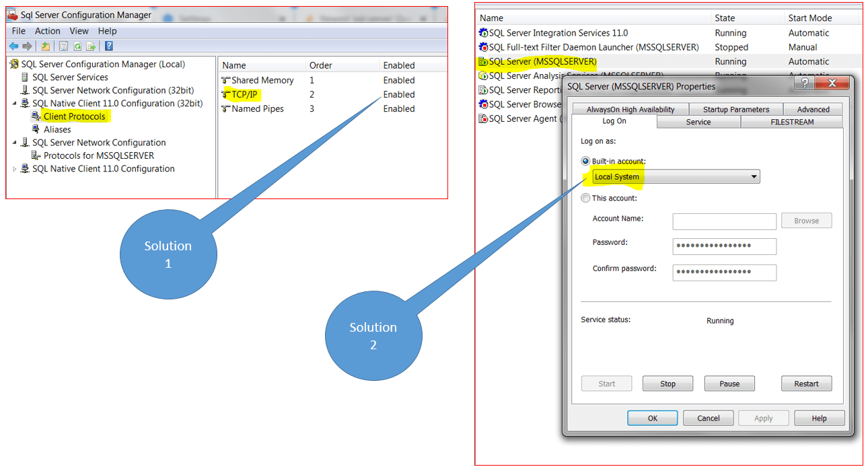868x471 pixels.
Task: Click the SQL Server Browser service gear icon
Action: 483,104
